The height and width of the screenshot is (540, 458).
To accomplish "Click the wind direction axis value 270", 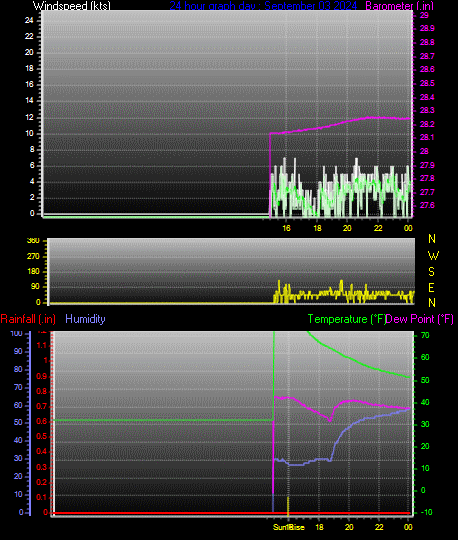I will click(x=33, y=257).
